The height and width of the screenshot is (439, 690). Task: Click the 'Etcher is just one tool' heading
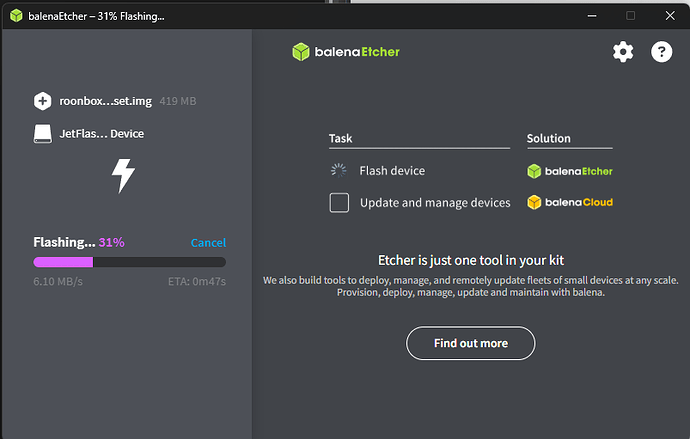click(x=471, y=260)
